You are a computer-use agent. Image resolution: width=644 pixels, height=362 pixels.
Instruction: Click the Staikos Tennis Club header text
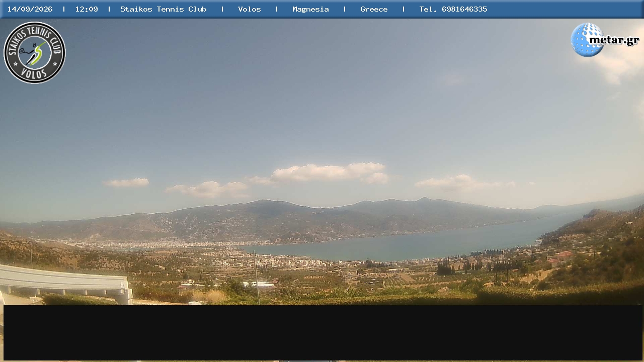pos(164,9)
